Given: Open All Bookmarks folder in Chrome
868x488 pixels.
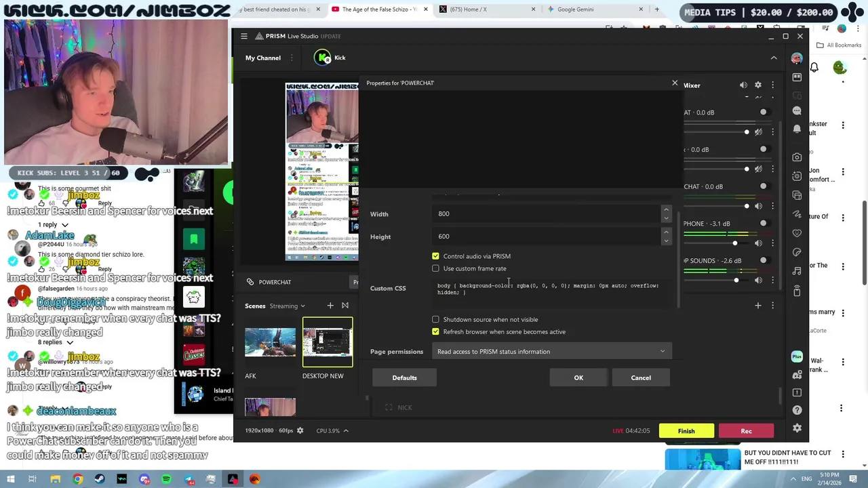Looking at the screenshot, I should coord(839,45).
